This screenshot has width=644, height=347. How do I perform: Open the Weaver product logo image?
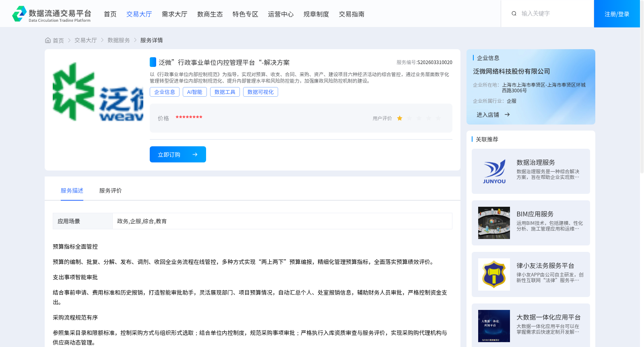tap(98, 92)
